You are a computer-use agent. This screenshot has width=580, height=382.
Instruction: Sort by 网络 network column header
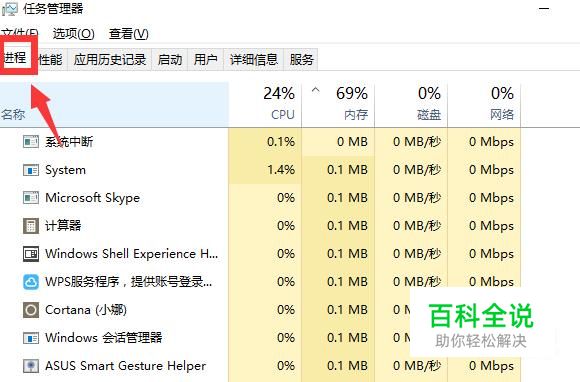[x=484, y=104]
